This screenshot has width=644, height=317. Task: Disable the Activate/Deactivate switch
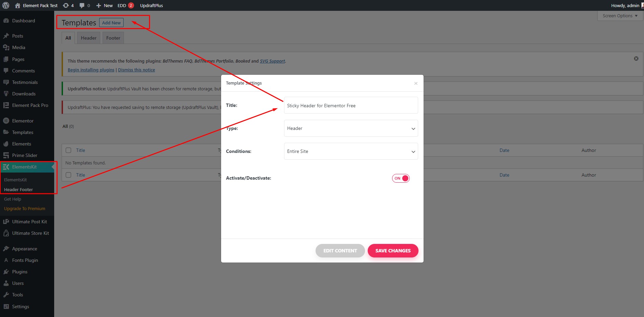pyautogui.click(x=401, y=178)
